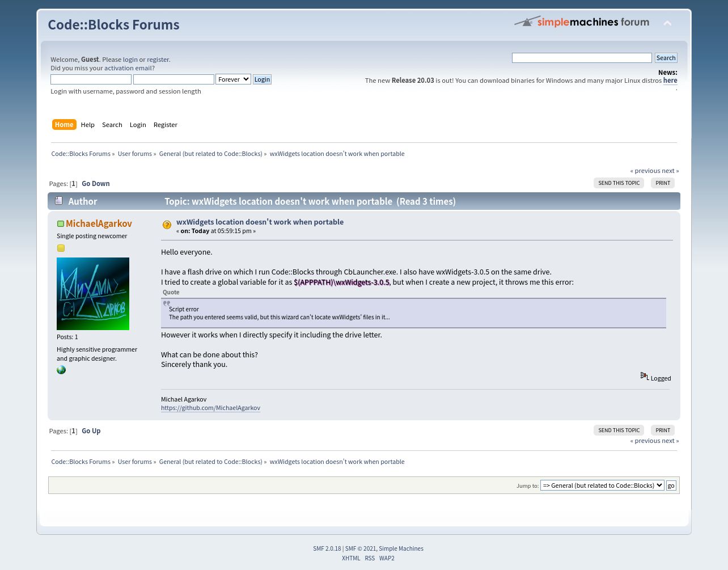Click the $(APPPATH)\wxWidgets-3.0.5 highlighted text
This screenshot has width=728, height=570.
341,282
